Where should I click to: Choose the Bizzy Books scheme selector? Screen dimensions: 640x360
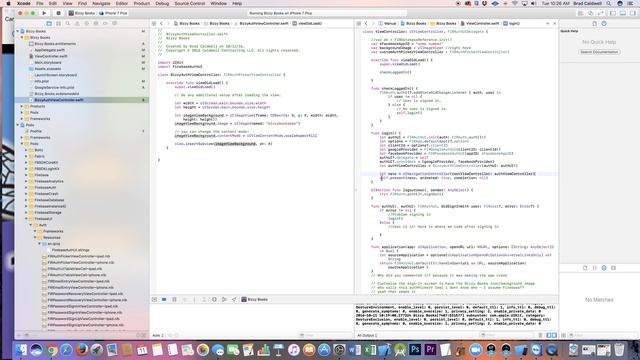point(82,13)
